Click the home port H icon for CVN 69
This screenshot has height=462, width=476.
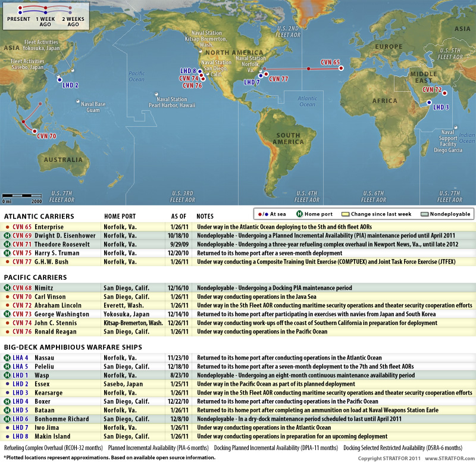7,235
